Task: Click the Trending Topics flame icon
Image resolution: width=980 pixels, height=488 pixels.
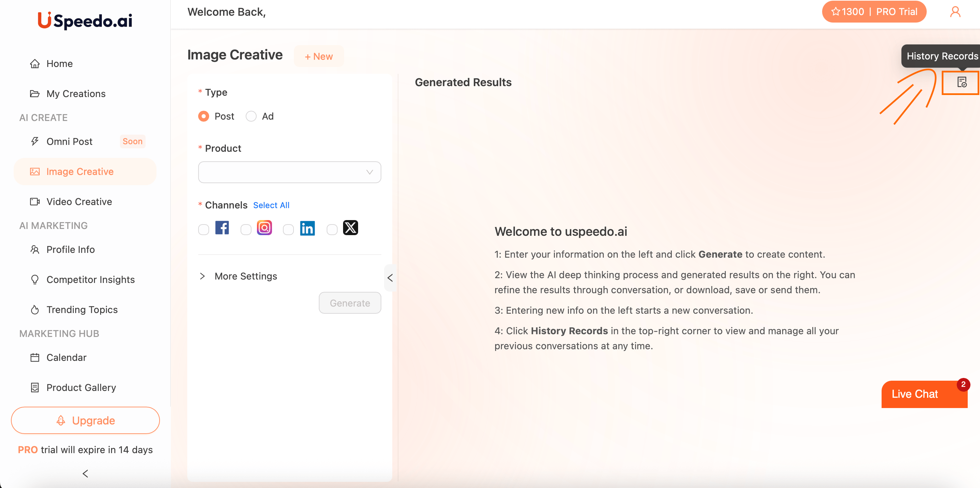Action: coord(35,310)
